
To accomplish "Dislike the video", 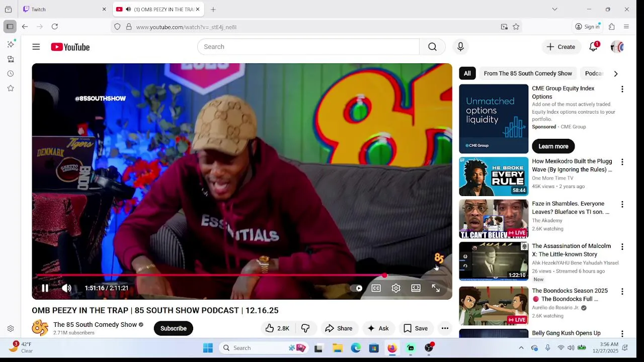I will (x=305, y=328).
